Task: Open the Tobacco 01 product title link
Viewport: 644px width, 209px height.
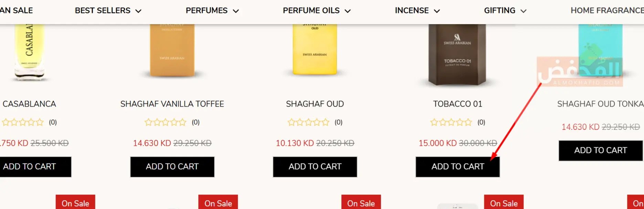Action: pos(458,104)
